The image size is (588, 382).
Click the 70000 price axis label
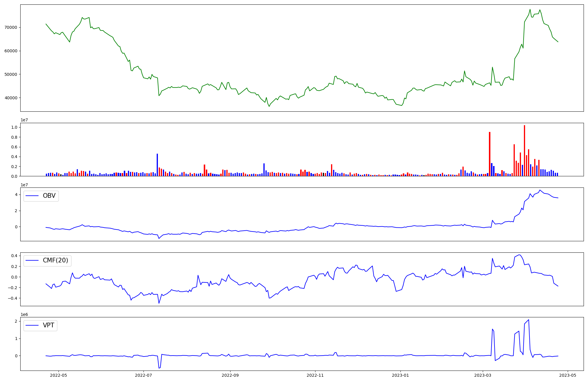[11, 28]
